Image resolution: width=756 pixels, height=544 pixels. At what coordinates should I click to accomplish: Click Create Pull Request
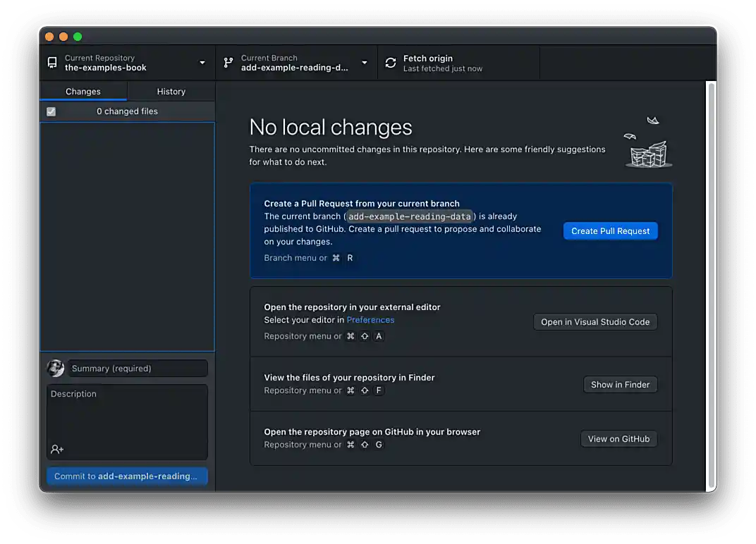610,230
